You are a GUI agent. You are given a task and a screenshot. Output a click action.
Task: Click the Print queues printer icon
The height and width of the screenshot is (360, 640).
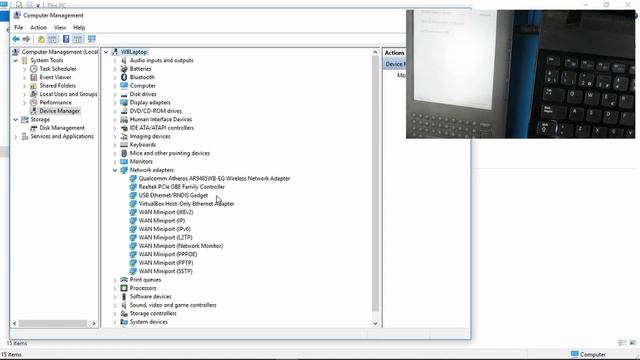124,280
